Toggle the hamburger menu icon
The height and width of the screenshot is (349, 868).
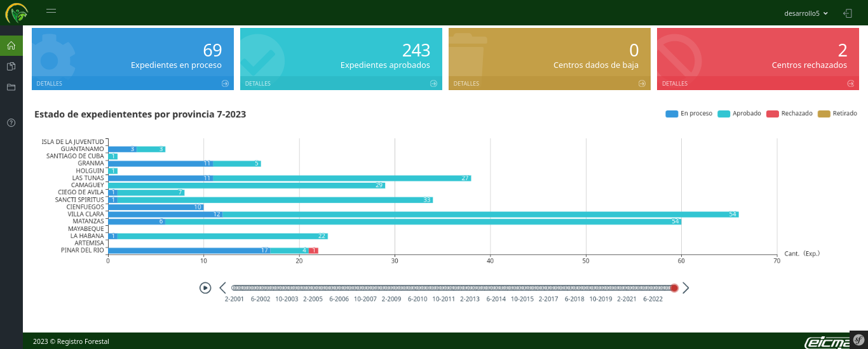[x=51, y=11]
